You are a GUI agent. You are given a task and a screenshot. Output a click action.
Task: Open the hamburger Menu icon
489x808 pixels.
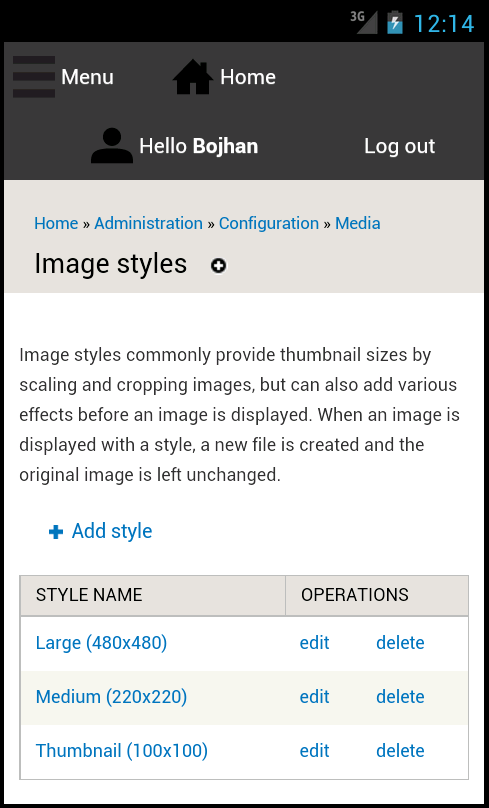click(34, 77)
